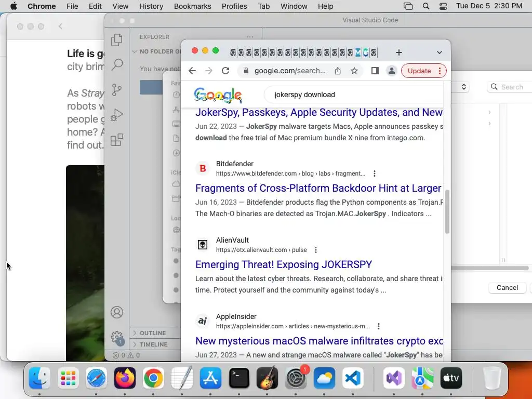Go back in the Chrome window
This screenshot has width=532, height=399.
192,71
